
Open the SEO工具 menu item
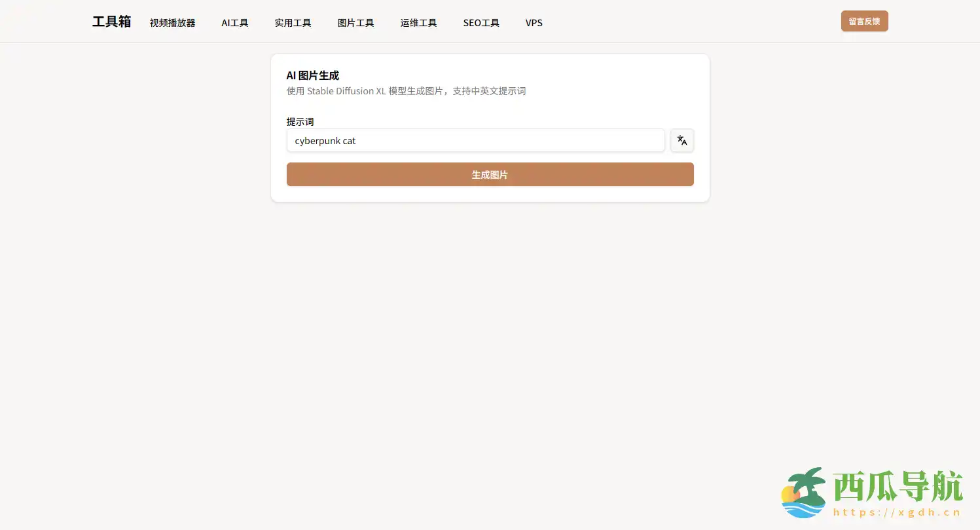click(481, 23)
